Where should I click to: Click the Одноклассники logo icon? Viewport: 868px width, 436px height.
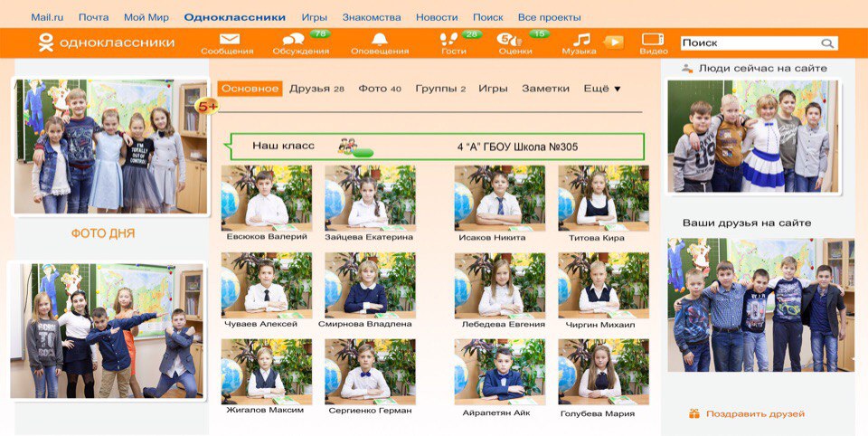[46, 43]
